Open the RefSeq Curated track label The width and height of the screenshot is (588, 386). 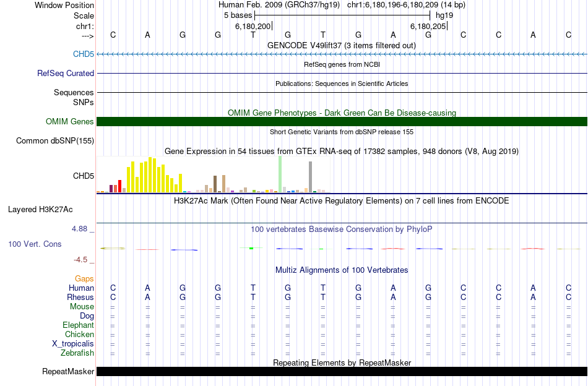point(66,73)
